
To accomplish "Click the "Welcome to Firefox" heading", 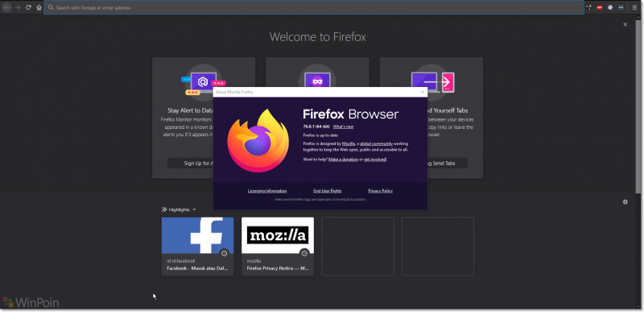I will 317,37.
